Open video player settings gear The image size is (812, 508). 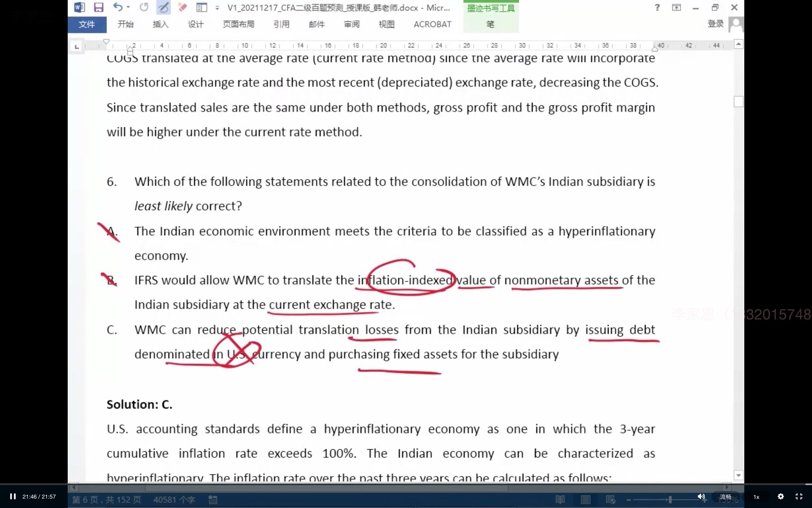[x=780, y=497]
